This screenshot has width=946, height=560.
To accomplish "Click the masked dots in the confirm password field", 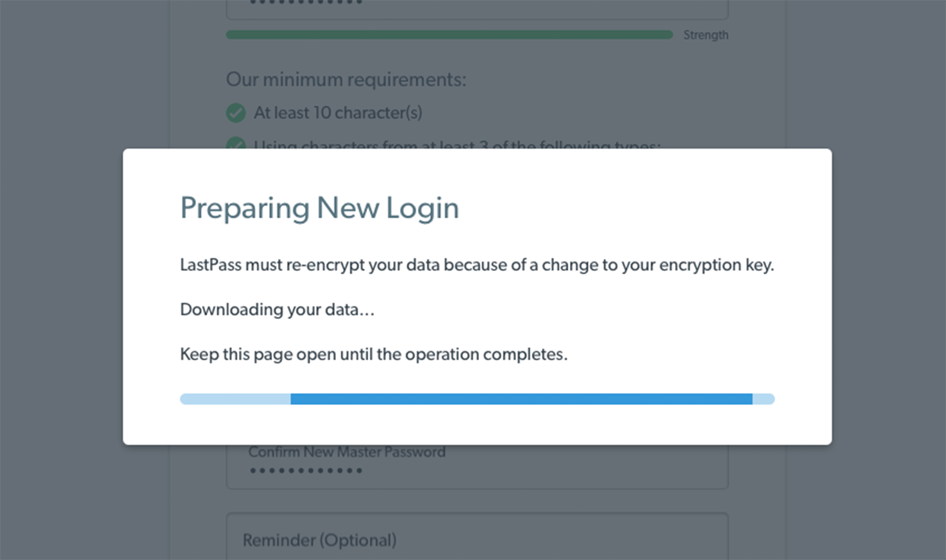I will click(x=306, y=470).
